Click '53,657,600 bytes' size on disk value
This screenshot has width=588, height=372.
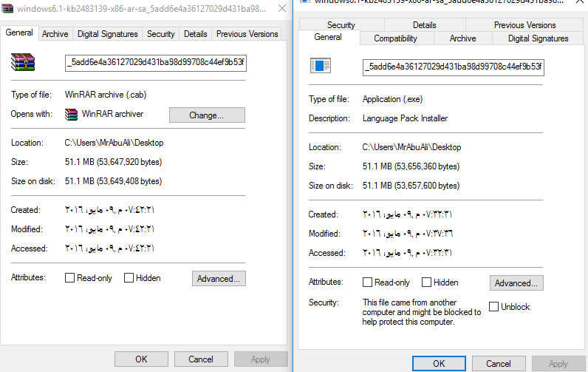tap(427, 186)
